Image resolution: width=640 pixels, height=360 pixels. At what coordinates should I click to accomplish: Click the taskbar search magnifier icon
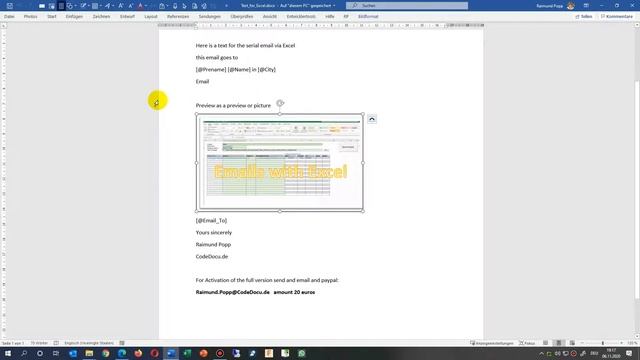pyautogui.click(x=24, y=353)
